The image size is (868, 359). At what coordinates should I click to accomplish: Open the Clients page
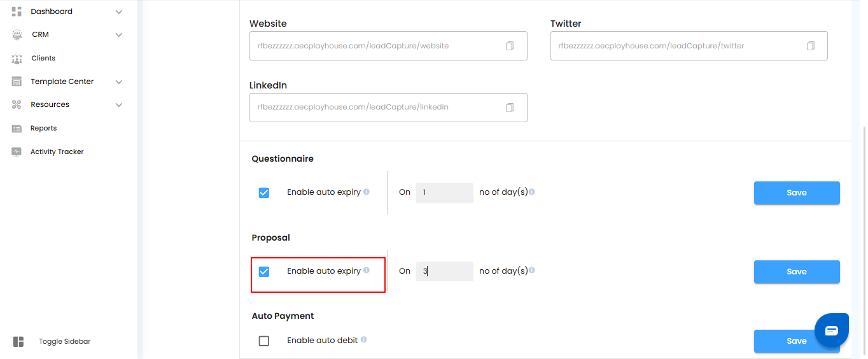pos(43,58)
